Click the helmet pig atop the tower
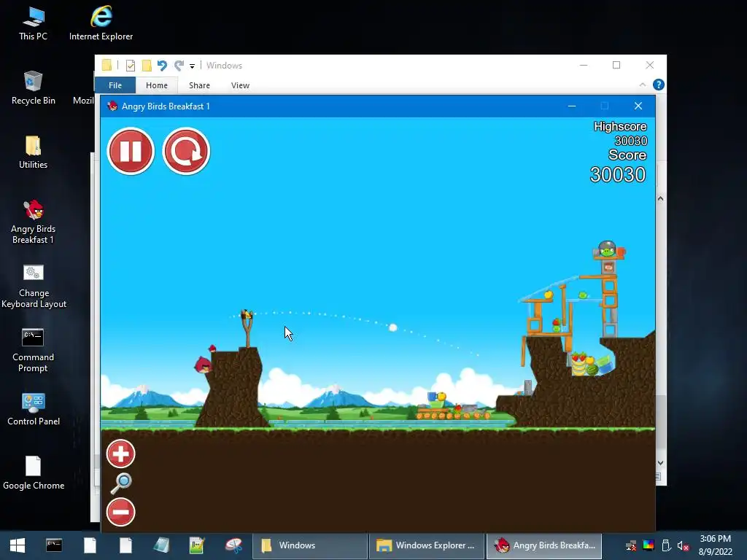 pyautogui.click(x=607, y=249)
